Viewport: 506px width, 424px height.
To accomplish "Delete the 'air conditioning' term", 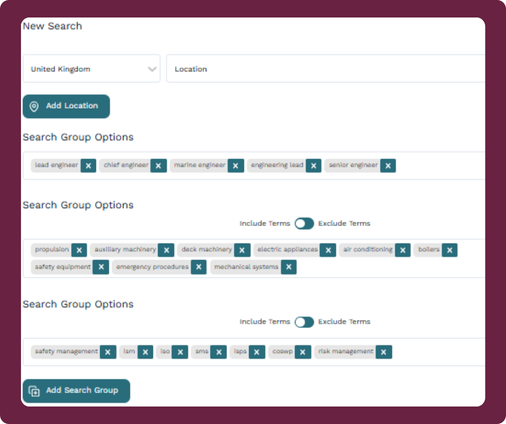I will click(x=403, y=250).
